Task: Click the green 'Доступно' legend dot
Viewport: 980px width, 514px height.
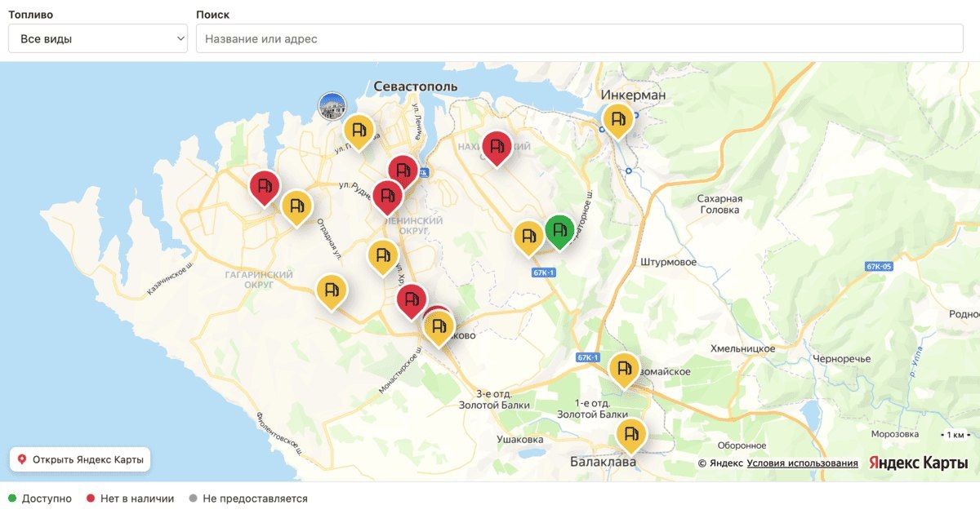Action: click(12, 498)
